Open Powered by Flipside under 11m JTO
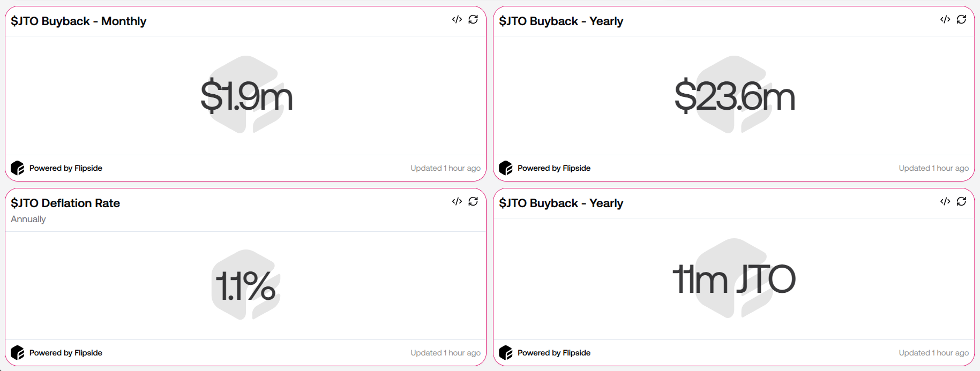 pyautogui.click(x=553, y=352)
